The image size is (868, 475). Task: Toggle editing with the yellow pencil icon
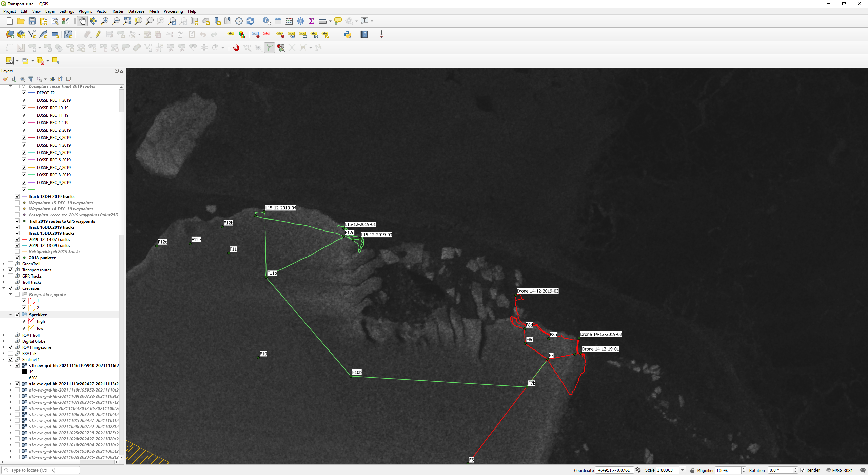click(98, 34)
